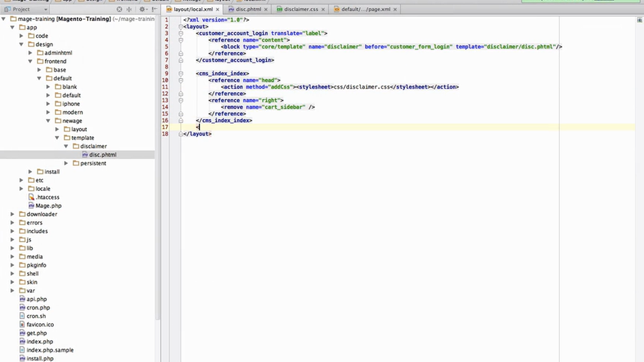
Task: Collapse the customer_account_login block fold
Action: click(x=181, y=33)
